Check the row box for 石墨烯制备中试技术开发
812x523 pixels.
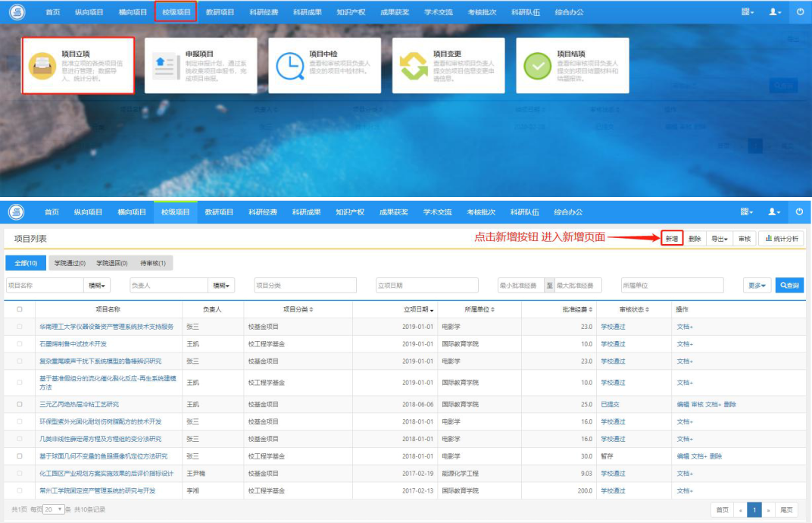pos(20,343)
